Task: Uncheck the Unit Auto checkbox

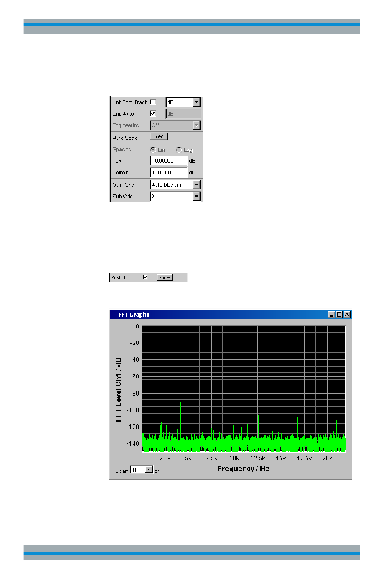Action: 153,114
